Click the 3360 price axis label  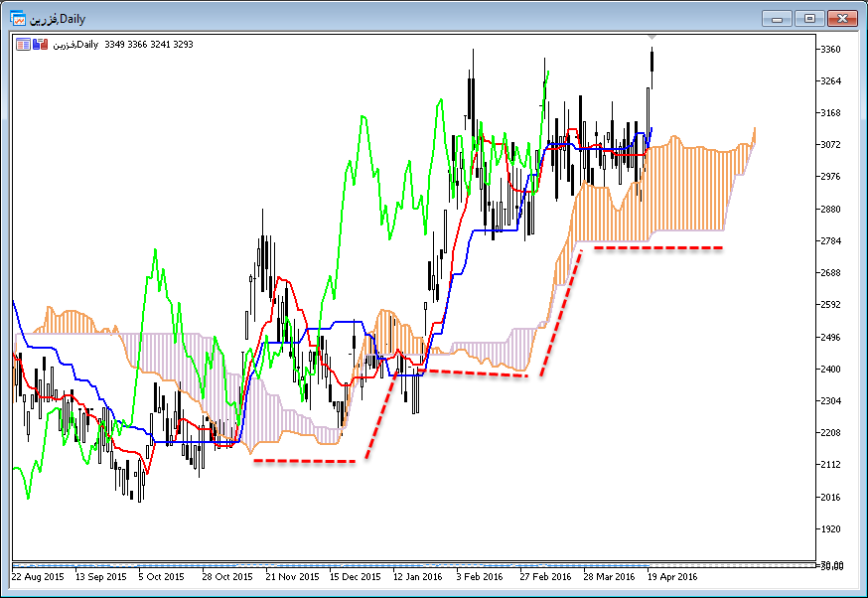point(832,49)
